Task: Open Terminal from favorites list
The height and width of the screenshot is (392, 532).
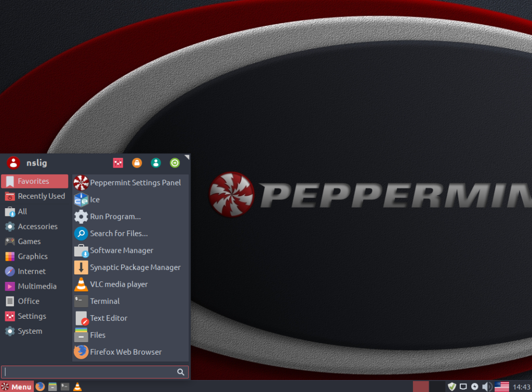Action: pos(130,302)
